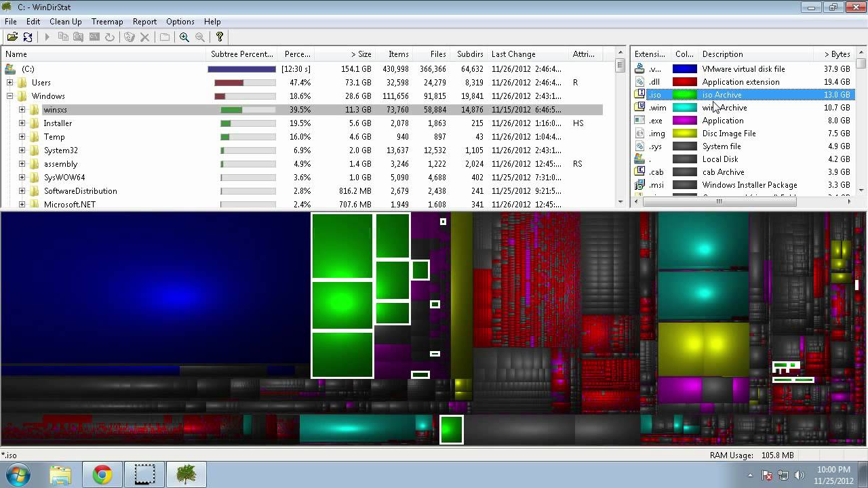Viewport: 868px width, 488px height.
Task: Click the grayed Re-select Child arrow icon
Action: [x=47, y=37]
